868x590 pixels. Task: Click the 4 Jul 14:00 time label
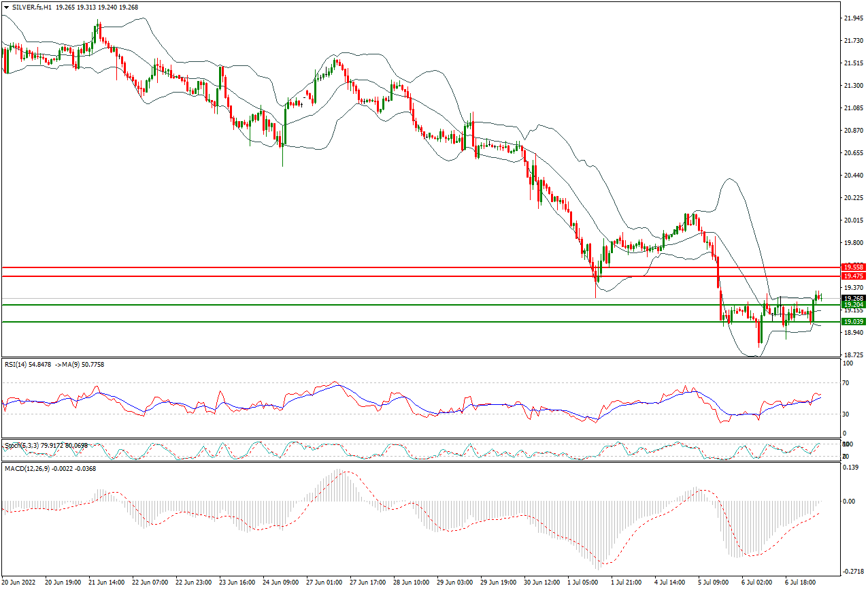pos(671,583)
